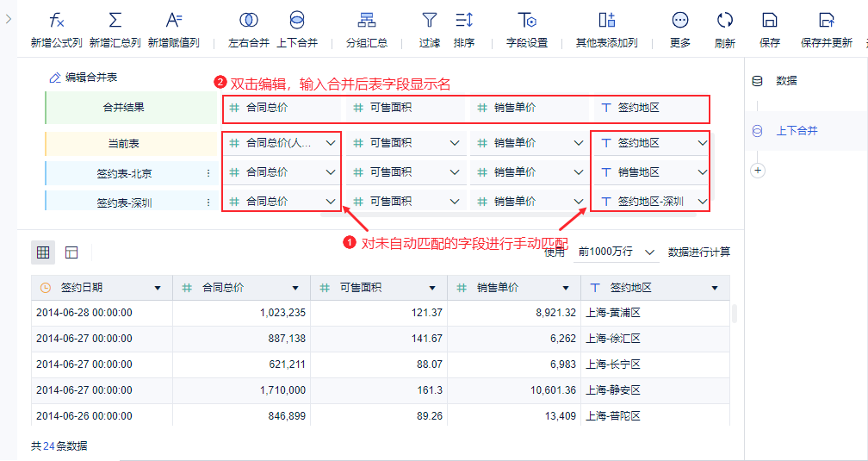Click the 排序 sort icon
The width and height of the screenshot is (868, 461).
(464, 21)
